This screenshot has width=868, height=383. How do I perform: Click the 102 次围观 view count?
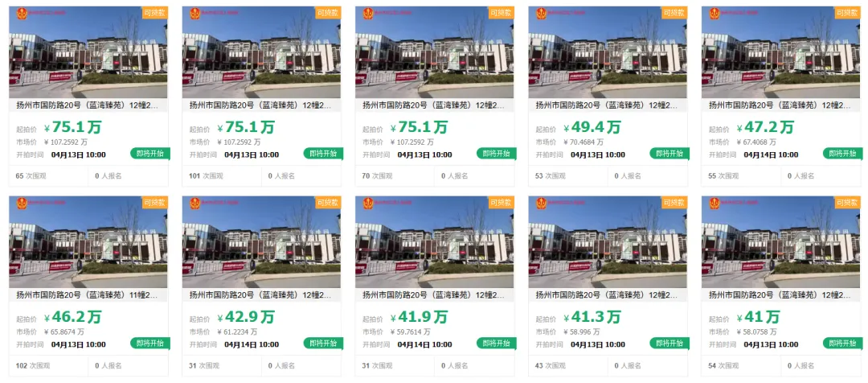[x=31, y=366]
